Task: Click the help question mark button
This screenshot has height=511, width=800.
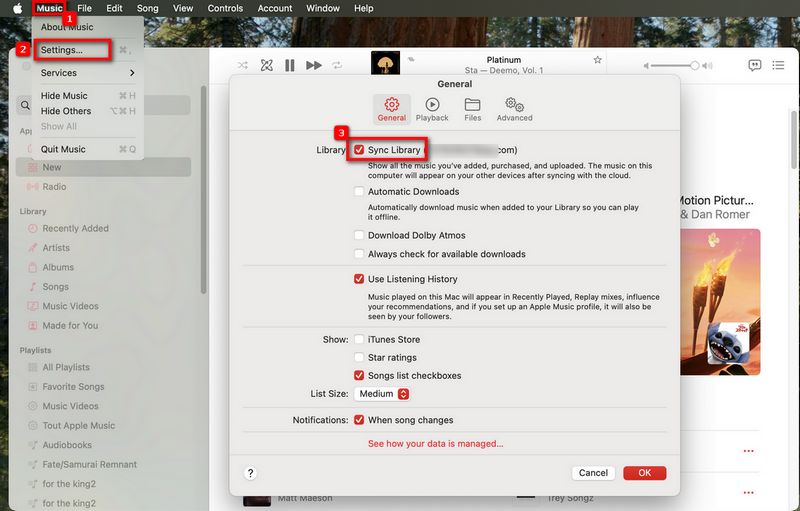Action: (250, 473)
